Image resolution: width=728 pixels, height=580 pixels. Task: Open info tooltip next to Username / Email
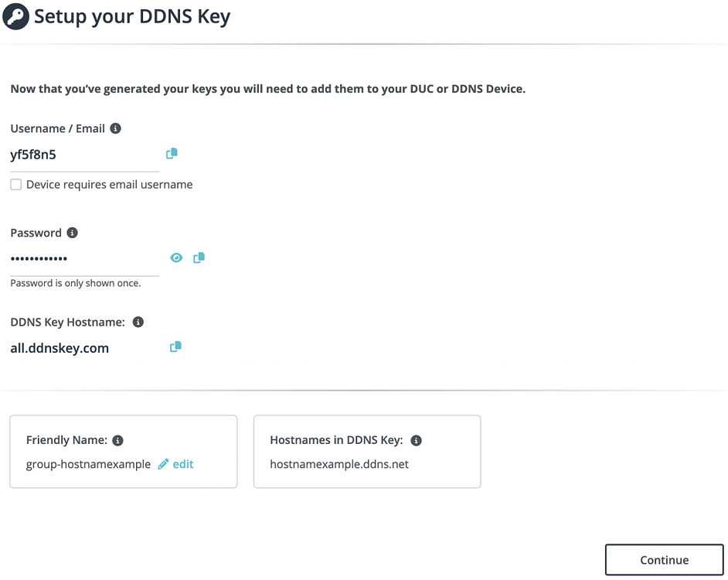point(116,128)
